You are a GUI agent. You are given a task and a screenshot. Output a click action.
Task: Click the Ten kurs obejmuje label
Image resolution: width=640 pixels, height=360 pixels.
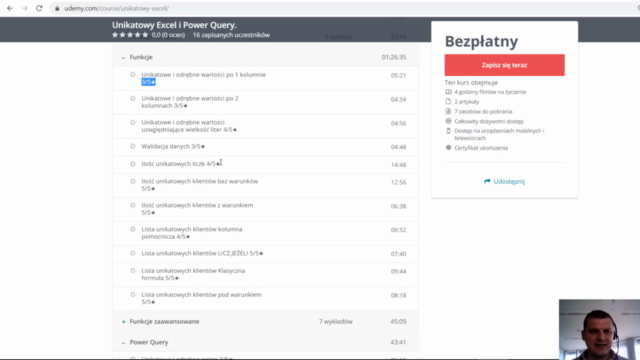[x=471, y=82]
